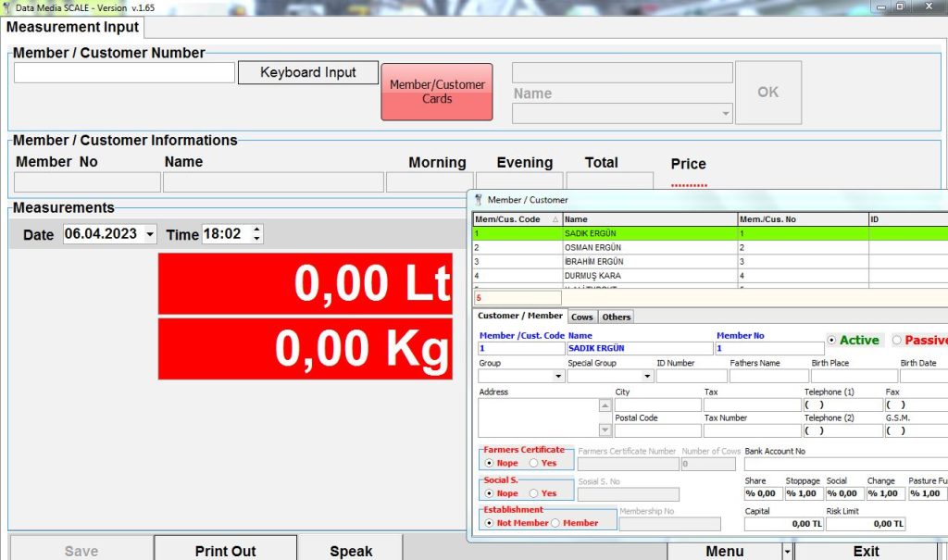This screenshot has height=560, width=948.
Task: Open the Date dropdown calendar
Action: click(150, 234)
